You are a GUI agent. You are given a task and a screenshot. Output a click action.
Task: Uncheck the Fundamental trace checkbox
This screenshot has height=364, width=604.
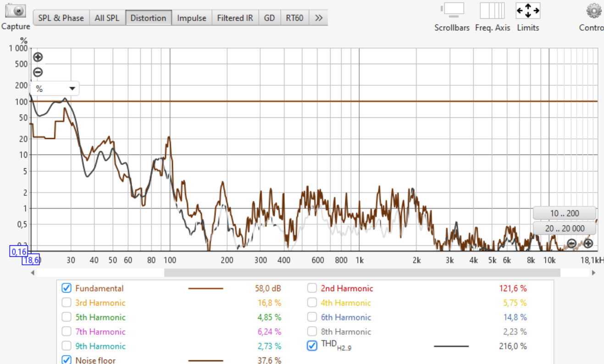tap(66, 288)
